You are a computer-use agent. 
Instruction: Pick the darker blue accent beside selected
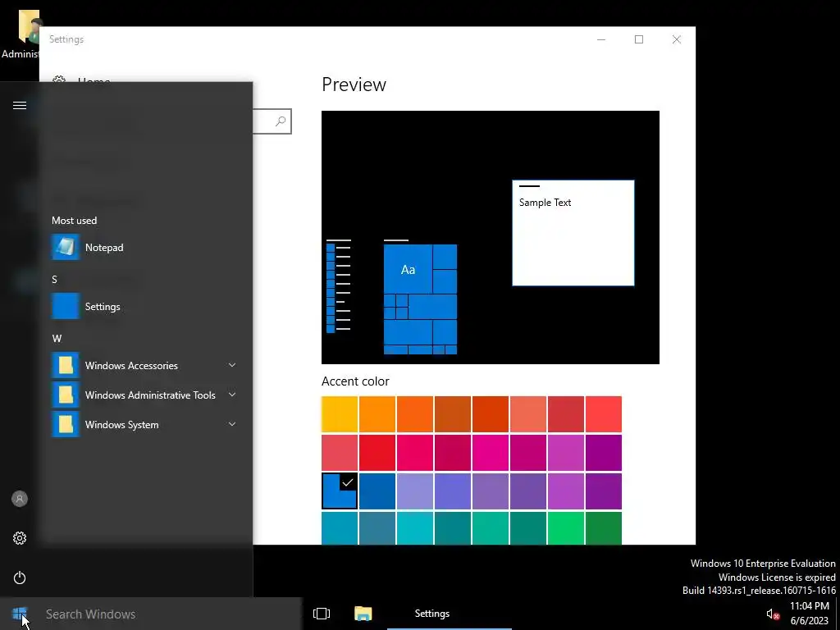(377, 491)
